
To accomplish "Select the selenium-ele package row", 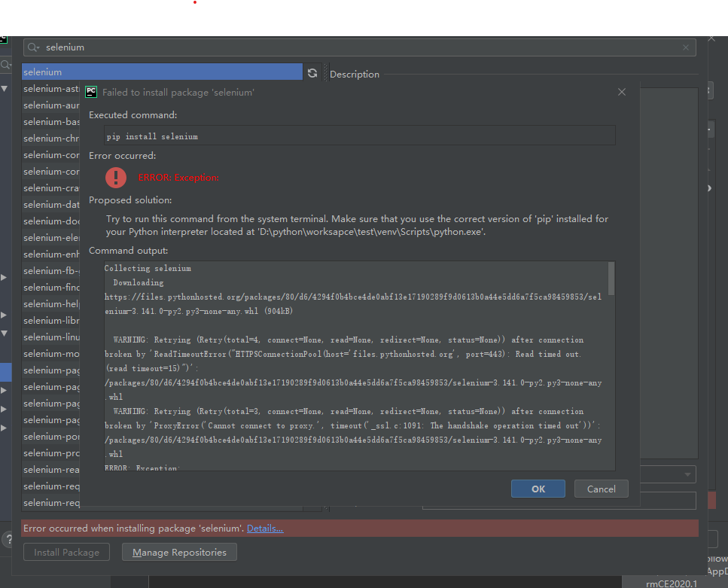I will pyautogui.click(x=51, y=238).
